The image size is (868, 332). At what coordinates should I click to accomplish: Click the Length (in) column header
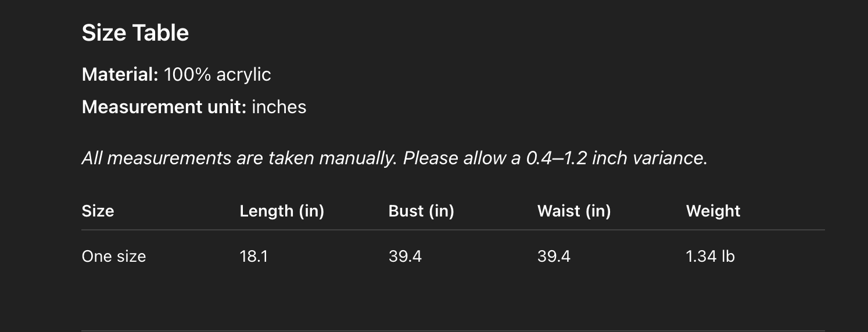(x=282, y=211)
